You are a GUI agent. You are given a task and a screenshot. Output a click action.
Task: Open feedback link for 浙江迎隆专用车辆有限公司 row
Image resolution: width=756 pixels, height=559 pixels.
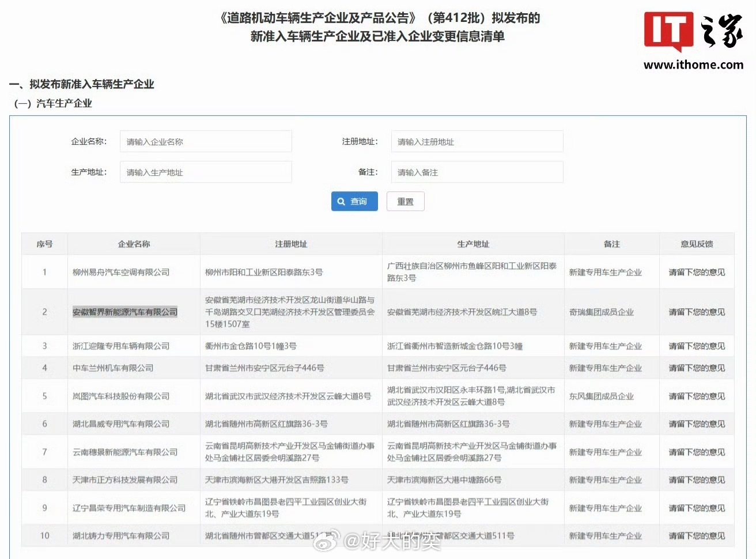(697, 346)
